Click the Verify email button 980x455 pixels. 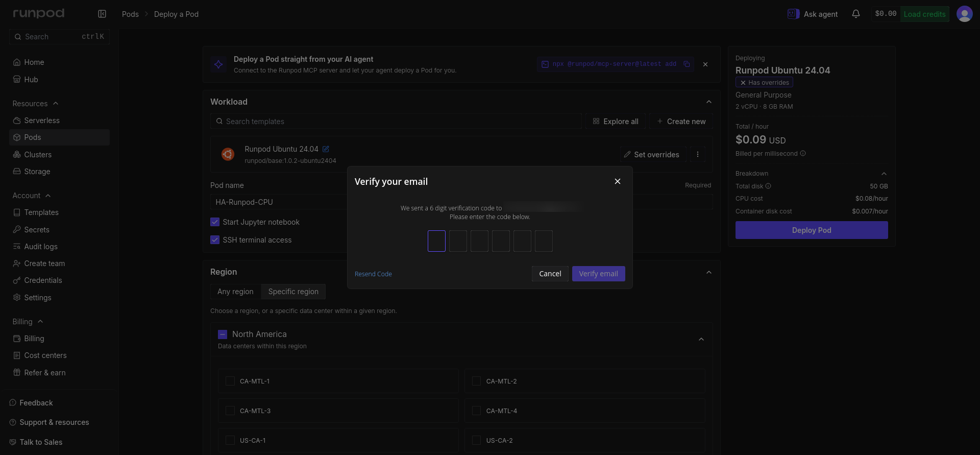coord(598,274)
